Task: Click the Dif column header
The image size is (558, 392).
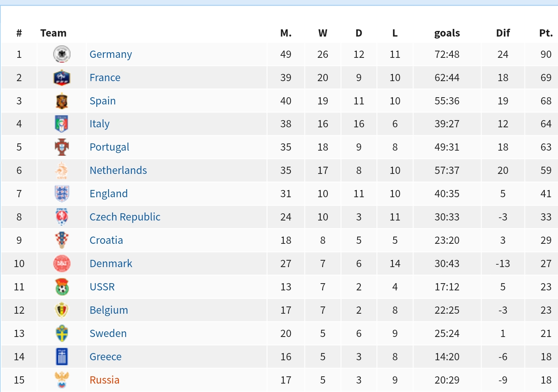Action: (x=503, y=33)
